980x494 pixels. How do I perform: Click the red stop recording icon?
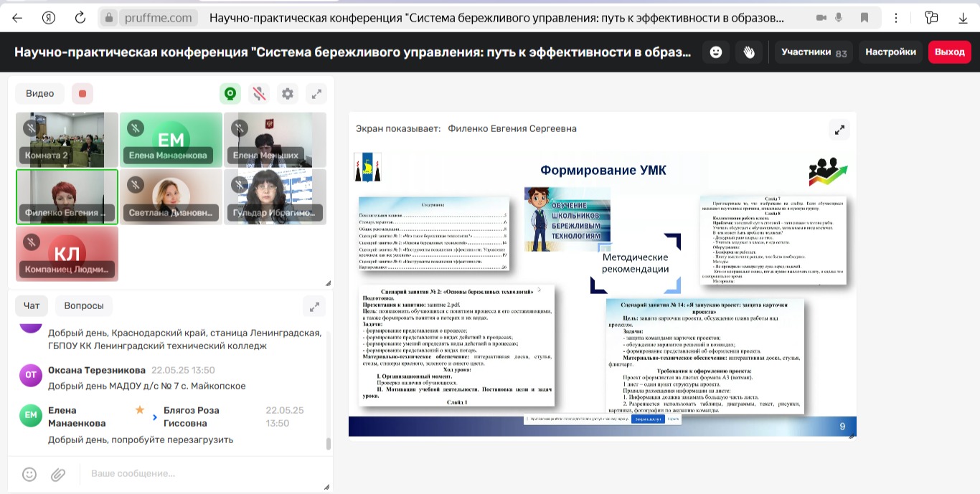click(83, 94)
